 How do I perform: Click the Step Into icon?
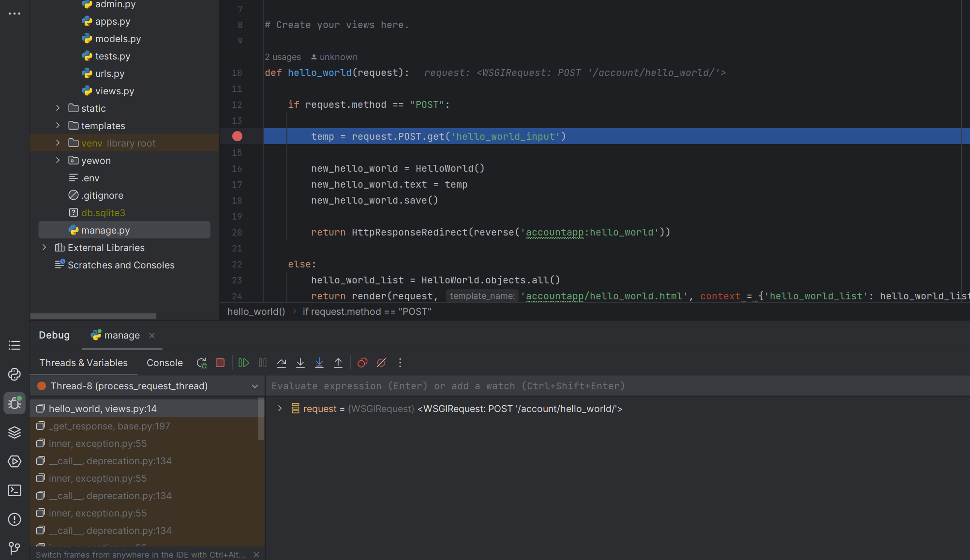300,363
